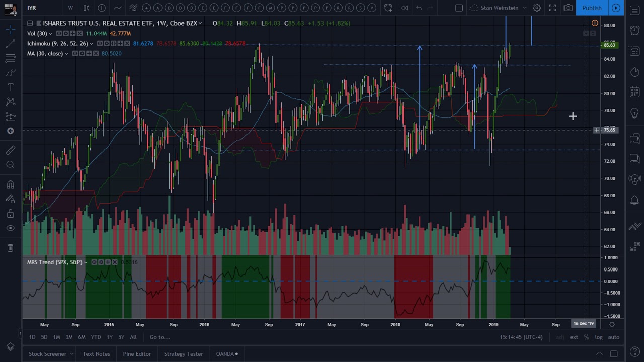The height and width of the screenshot is (362, 644).
Task: Select the trend line drawing tool
Action: pyautogui.click(x=10, y=44)
